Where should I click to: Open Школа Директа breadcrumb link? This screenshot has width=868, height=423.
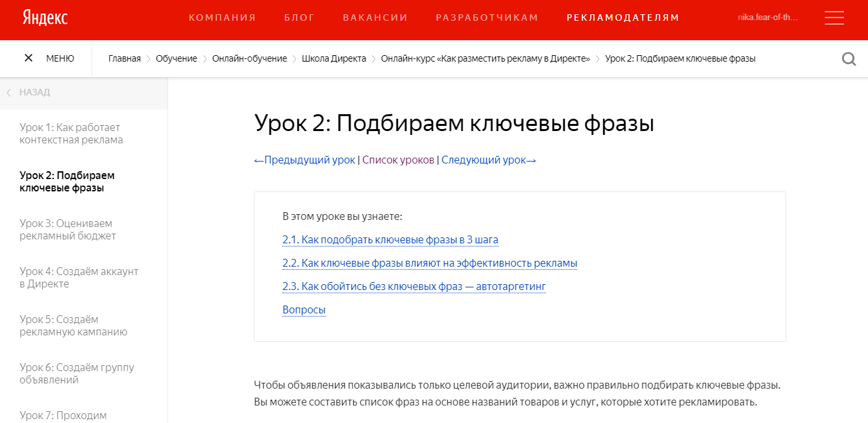[333, 58]
